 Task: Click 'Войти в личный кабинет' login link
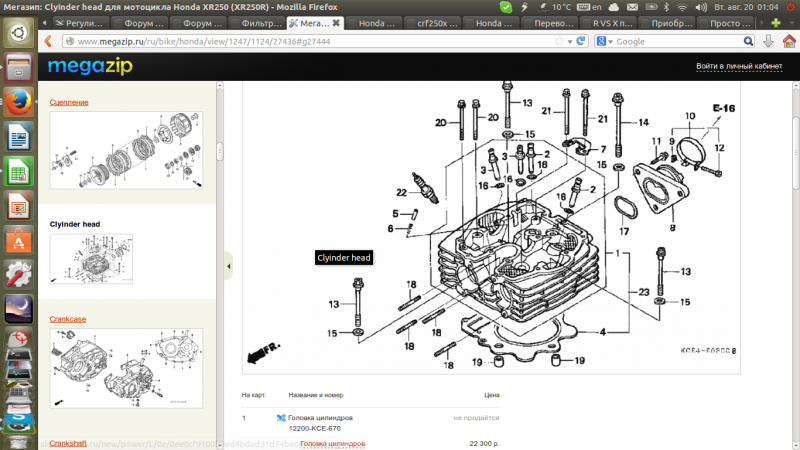[x=739, y=66]
